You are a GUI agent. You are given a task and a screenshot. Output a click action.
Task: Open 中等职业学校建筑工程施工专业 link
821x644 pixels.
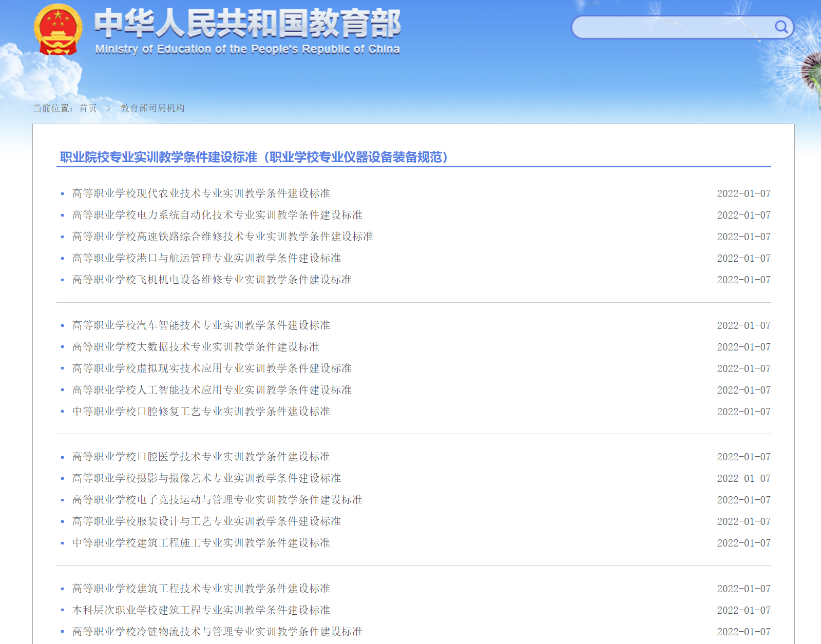pyautogui.click(x=201, y=543)
